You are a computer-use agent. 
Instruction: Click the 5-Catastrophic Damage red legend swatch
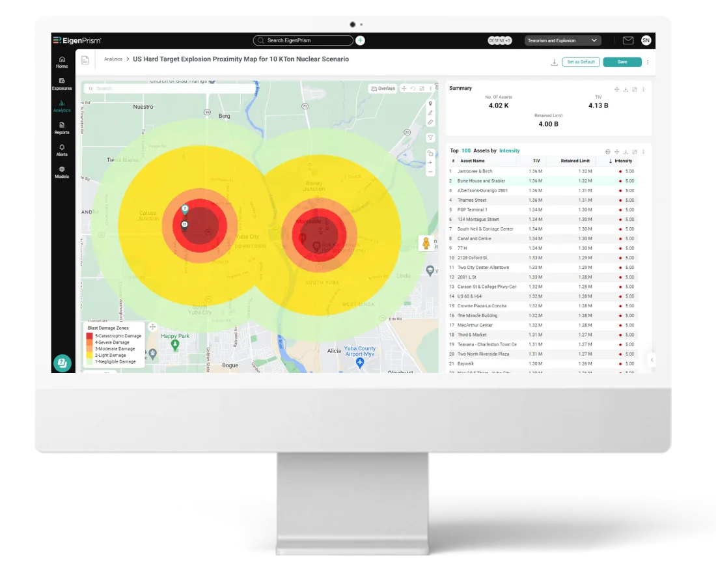pyautogui.click(x=90, y=336)
